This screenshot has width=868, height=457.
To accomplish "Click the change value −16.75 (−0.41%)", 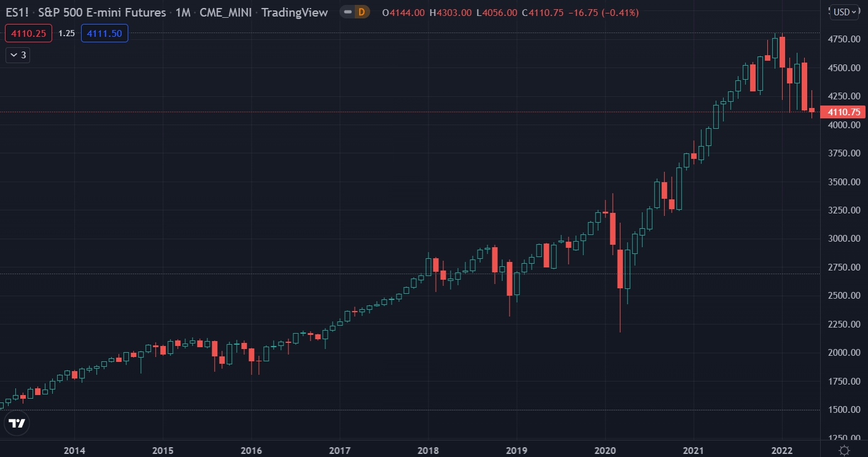I will pyautogui.click(x=602, y=12).
